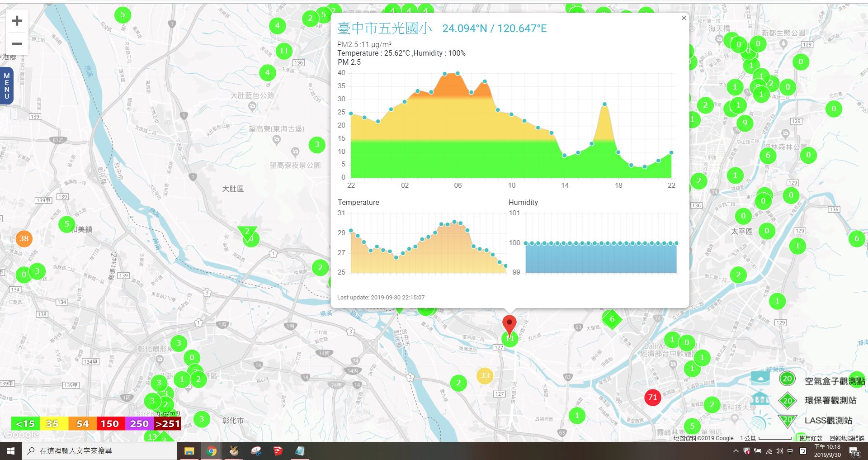Click the 太平區 district label
The height and width of the screenshot is (460, 868).
[x=742, y=231]
